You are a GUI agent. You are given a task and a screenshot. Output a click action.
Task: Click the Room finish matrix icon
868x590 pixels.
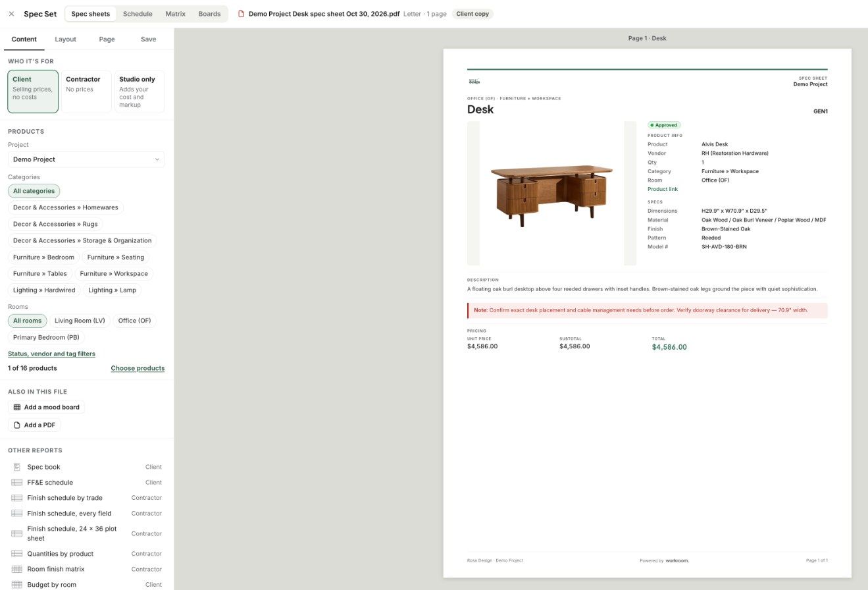coord(17,569)
